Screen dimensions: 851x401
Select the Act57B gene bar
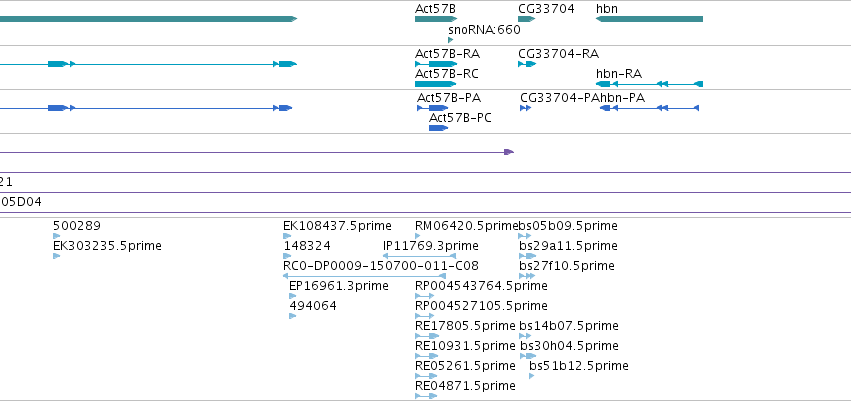(436, 19)
